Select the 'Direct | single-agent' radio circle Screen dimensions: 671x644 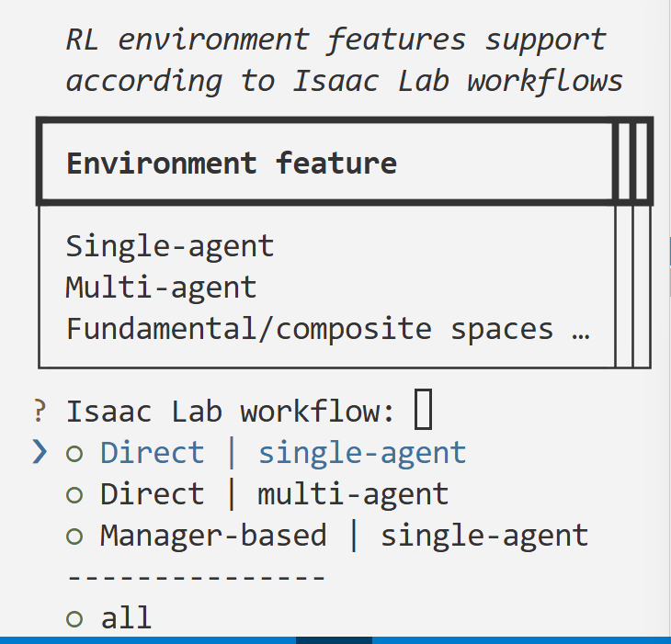(74, 453)
